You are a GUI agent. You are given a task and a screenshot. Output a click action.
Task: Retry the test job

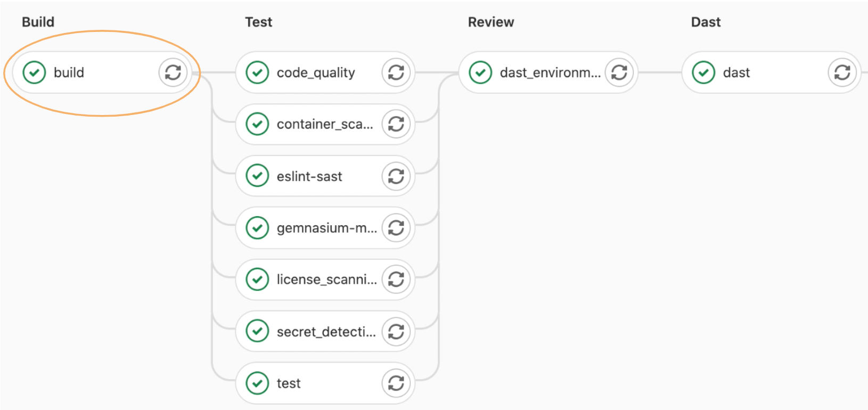tap(396, 383)
